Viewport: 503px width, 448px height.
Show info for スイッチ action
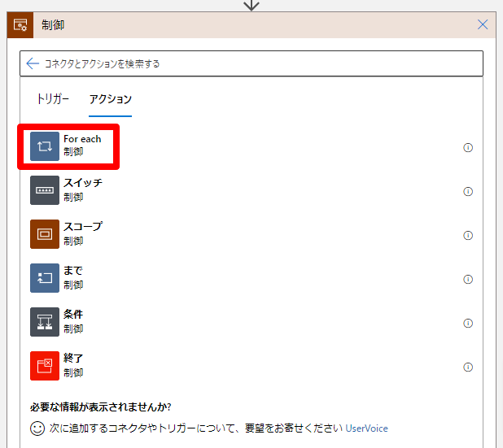coord(468,191)
